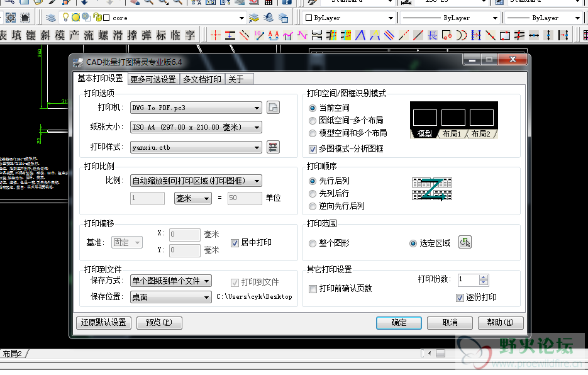Viewport: 588px width, 375px height.
Task: Switch to 关于 tab
Action: pyautogui.click(x=239, y=79)
